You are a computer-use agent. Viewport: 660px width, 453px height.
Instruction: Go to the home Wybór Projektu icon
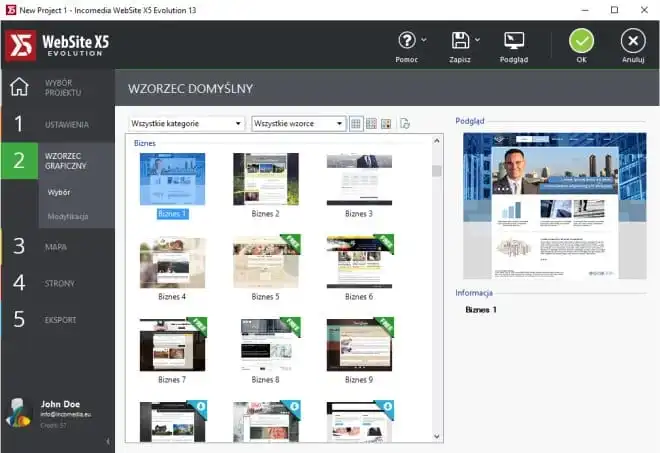point(19,86)
